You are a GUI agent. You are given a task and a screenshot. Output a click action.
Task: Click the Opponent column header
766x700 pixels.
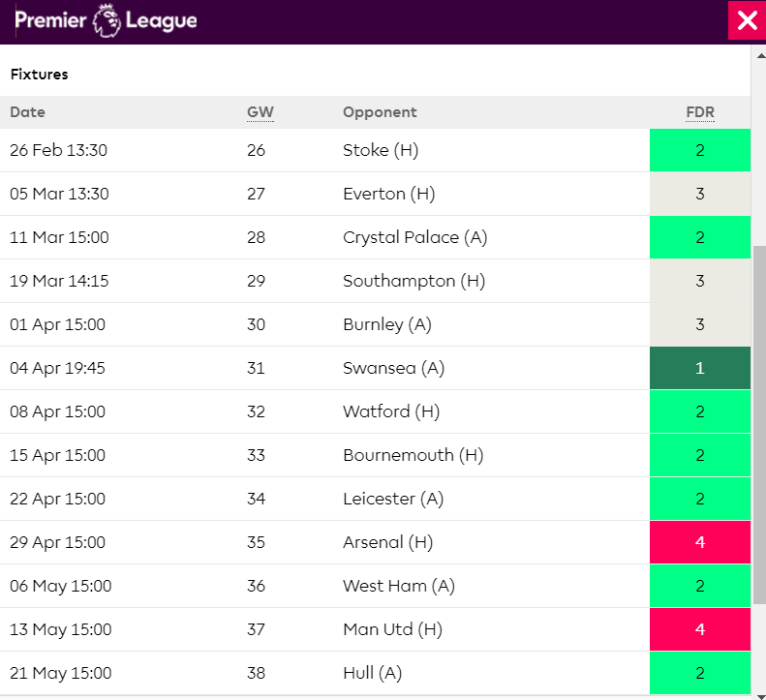pos(380,112)
